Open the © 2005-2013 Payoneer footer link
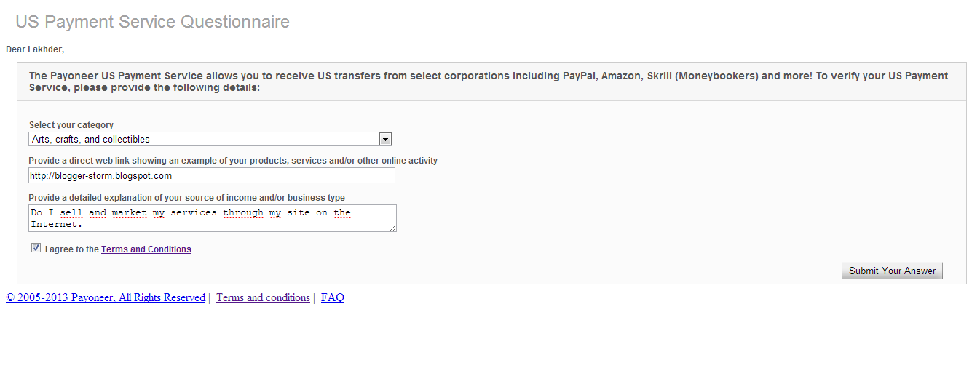The width and height of the screenshot is (980, 368). click(x=106, y=297)
